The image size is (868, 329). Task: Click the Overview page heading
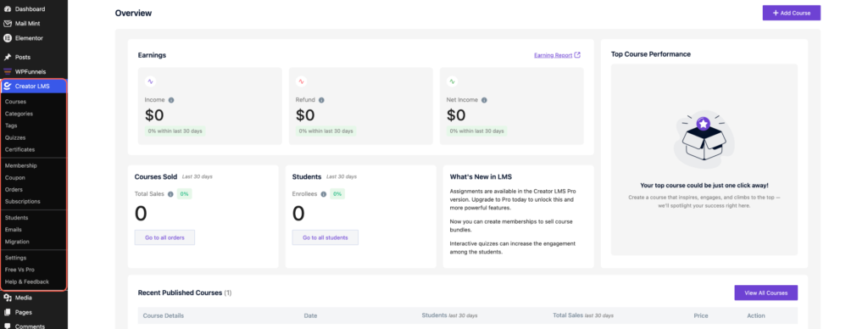(133, 14)
